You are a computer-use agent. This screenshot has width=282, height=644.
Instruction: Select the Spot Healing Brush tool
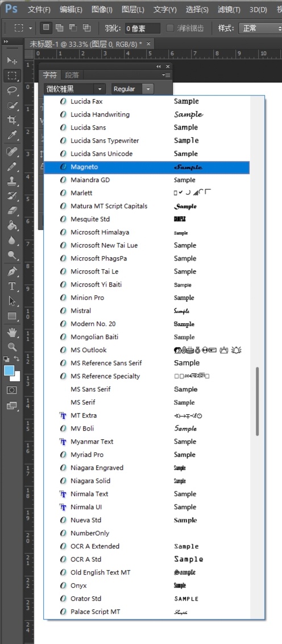coord(12,151)
